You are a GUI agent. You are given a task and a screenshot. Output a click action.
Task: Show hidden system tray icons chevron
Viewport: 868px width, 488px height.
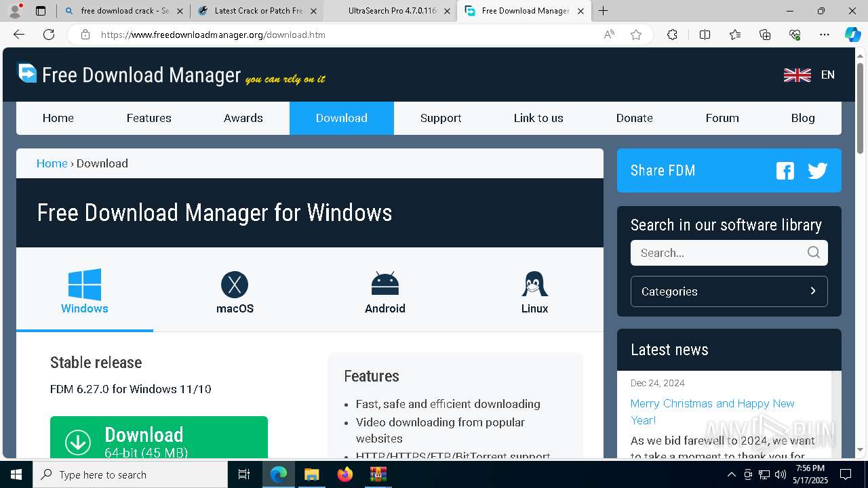coord(731,474)
